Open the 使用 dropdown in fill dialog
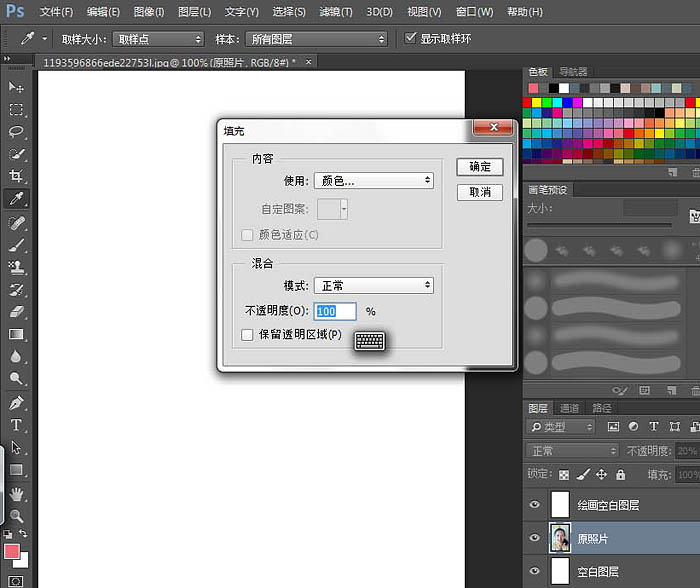The width and height of the screenshot is (700, 588). 374,180
